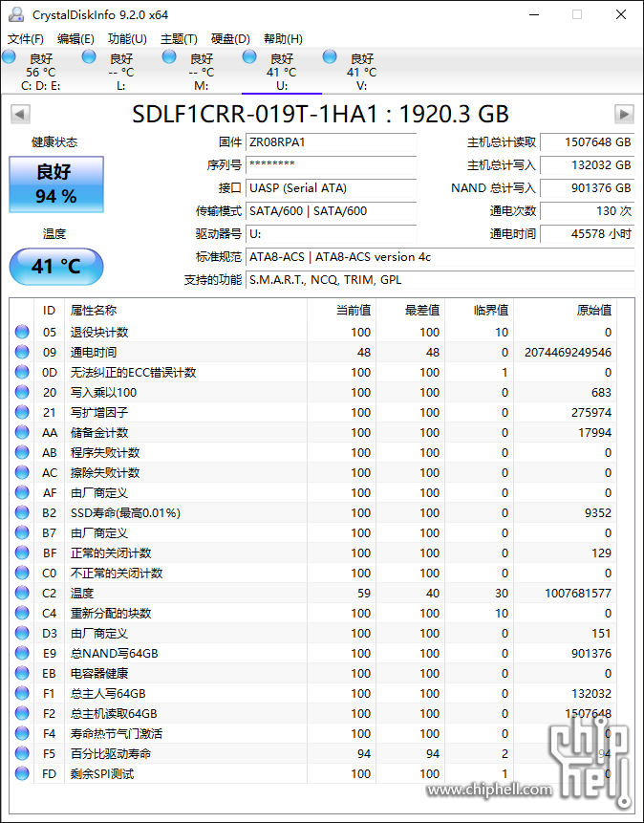Open the 帮助(H) menu

(283, 39)
